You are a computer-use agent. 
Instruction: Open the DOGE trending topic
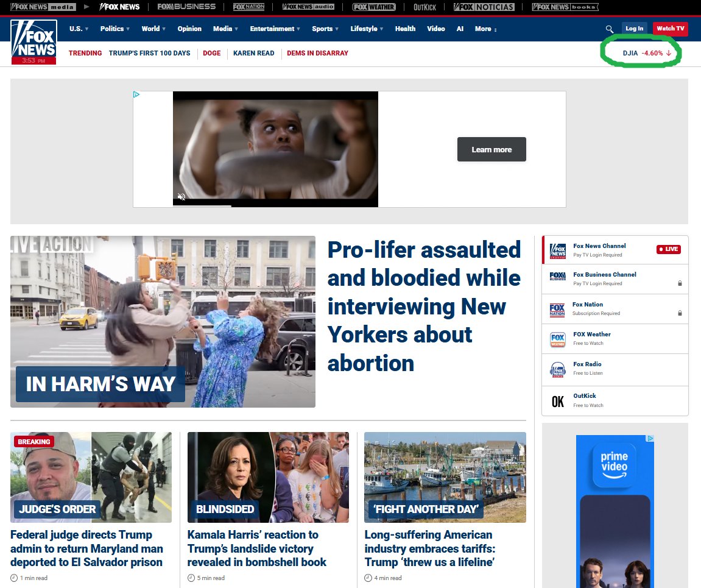(211, 53)
